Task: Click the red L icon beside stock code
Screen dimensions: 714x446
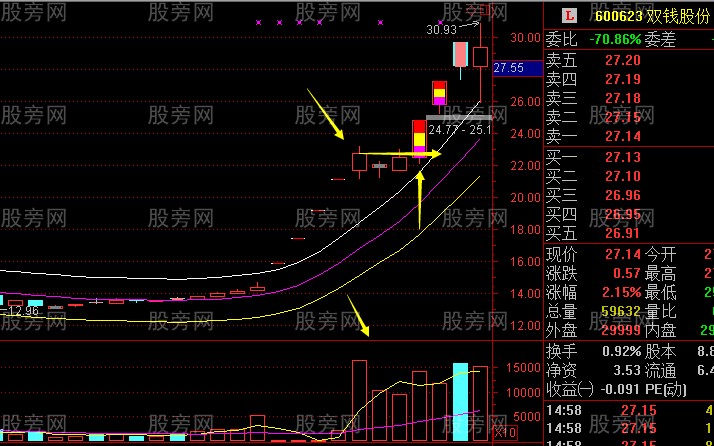Action: pos(569,16)
